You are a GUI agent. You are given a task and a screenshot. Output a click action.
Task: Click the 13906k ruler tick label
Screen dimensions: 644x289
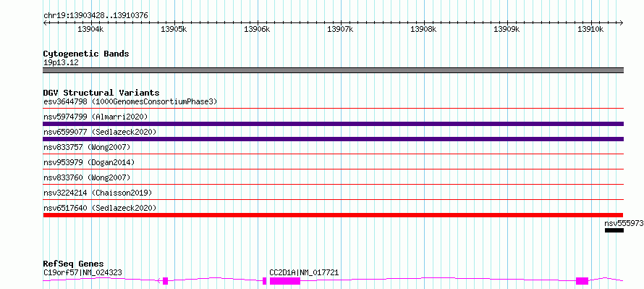pyautogui.click(x=257, y=29)
